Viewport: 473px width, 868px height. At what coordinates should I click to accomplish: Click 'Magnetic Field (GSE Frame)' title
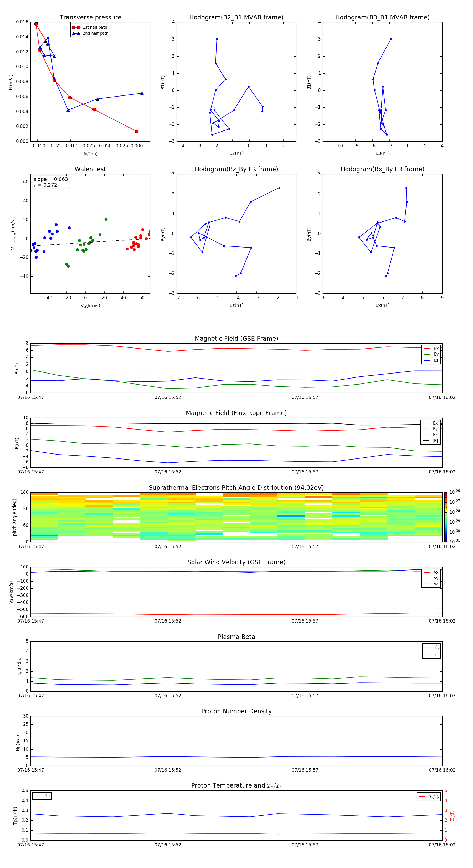(x=236, y=339)
